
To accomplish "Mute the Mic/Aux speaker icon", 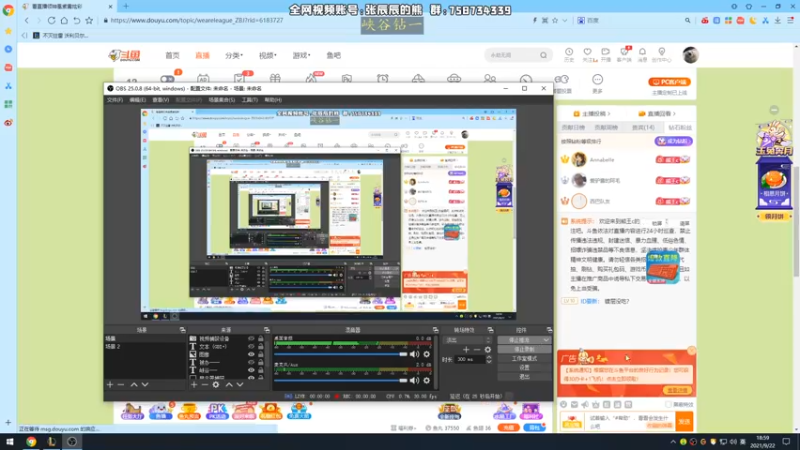I will point(415,380).
